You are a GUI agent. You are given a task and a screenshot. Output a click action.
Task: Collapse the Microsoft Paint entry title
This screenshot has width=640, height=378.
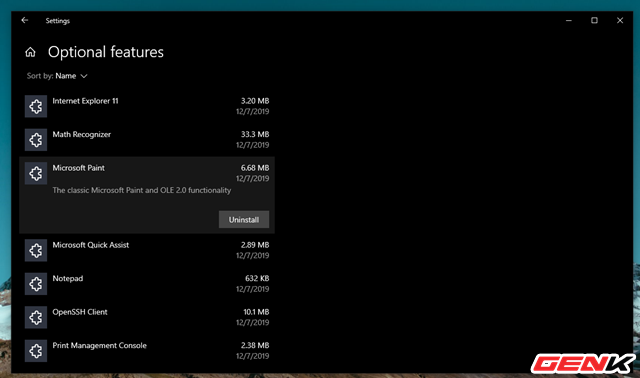click(78, 168)
